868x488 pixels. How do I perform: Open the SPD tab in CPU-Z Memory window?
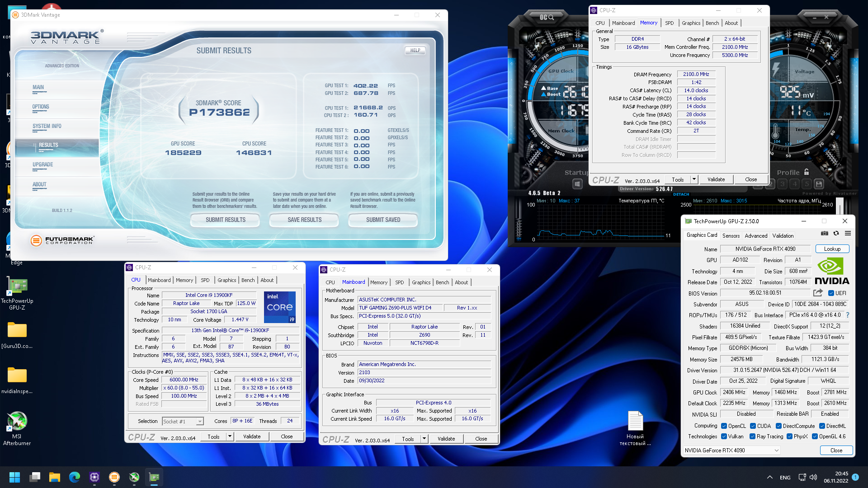(669, 23)
